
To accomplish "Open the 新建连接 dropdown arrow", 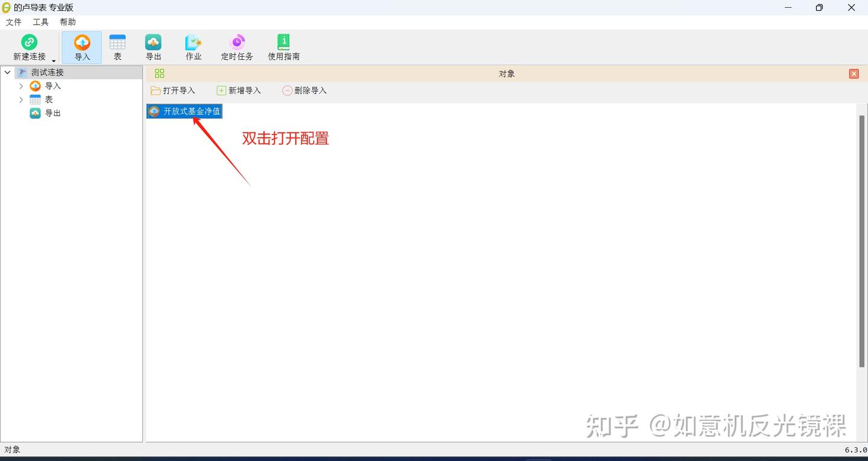I will pos(54,60).
